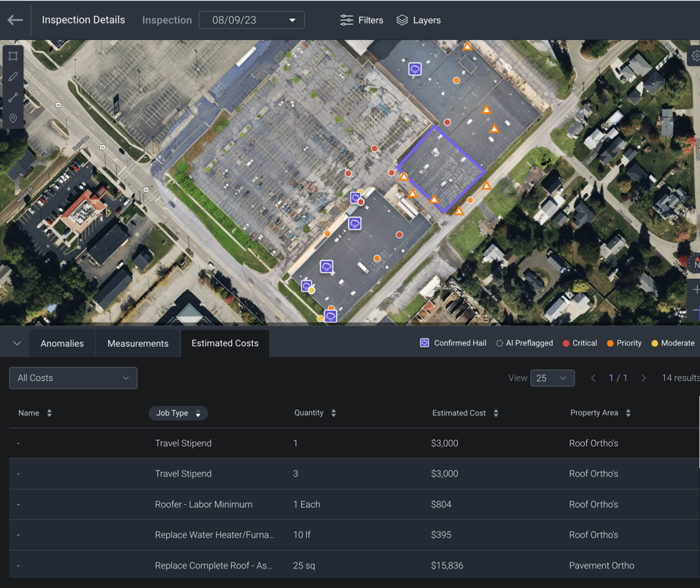
Task: Select the location pin tool
Action: (x=12, y=118)
